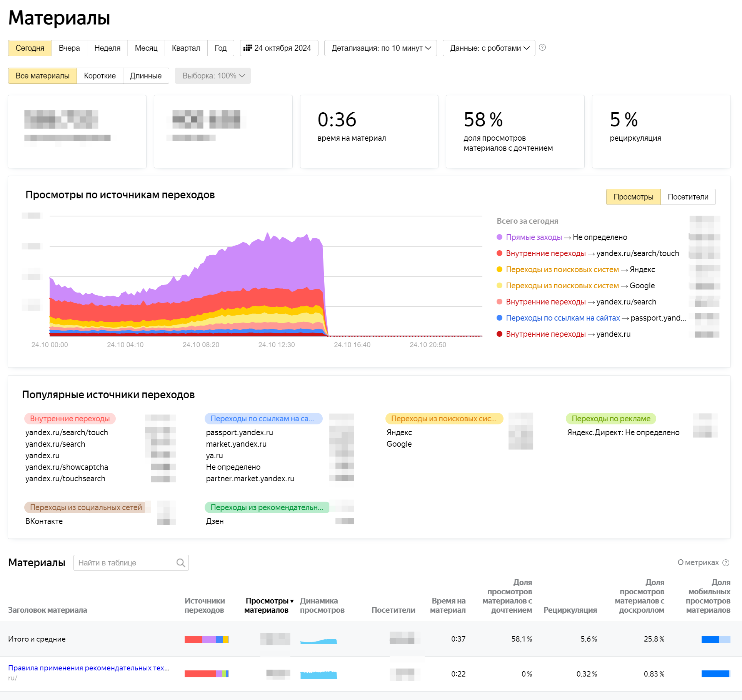Image resolution: width=742 pixels, height=700 pixels.
Task: Open the Выборка: 100% dropdown
Action: [x=213, y=76]
